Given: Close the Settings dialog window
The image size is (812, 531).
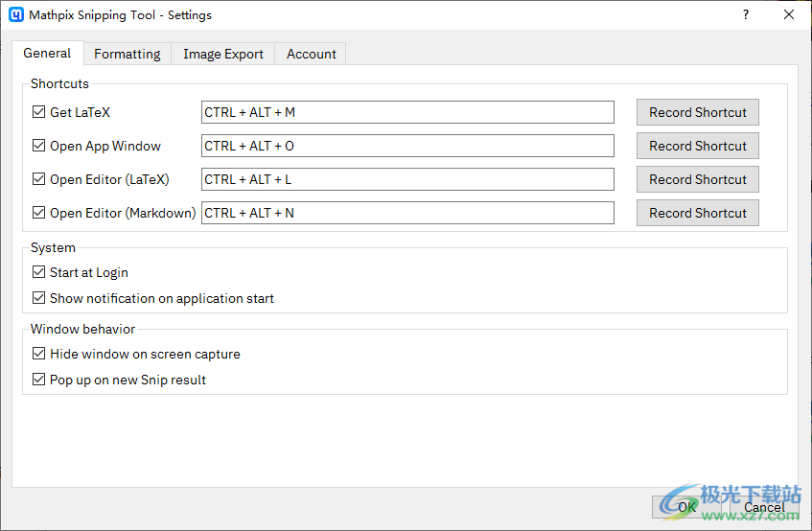Looking at the screenshot, I should [789, 14].
